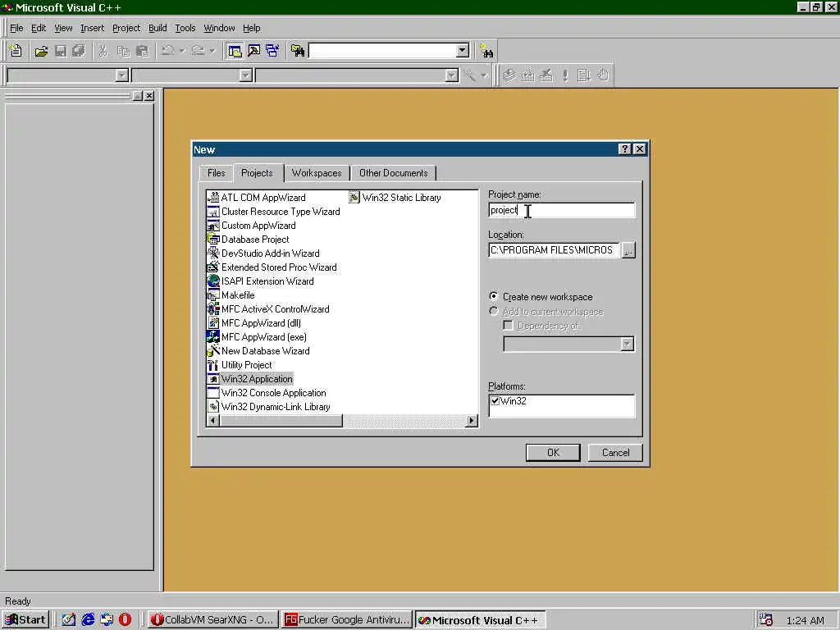Open the Window List toolbar icon

[272, 51]
